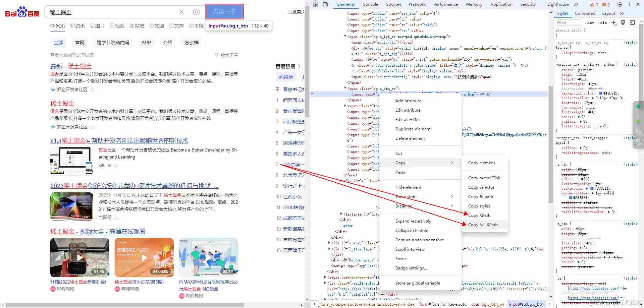Open the #3385ff background color swatch
The width and height of the screenshot is (644, 308).
click(x=592, y=188)
